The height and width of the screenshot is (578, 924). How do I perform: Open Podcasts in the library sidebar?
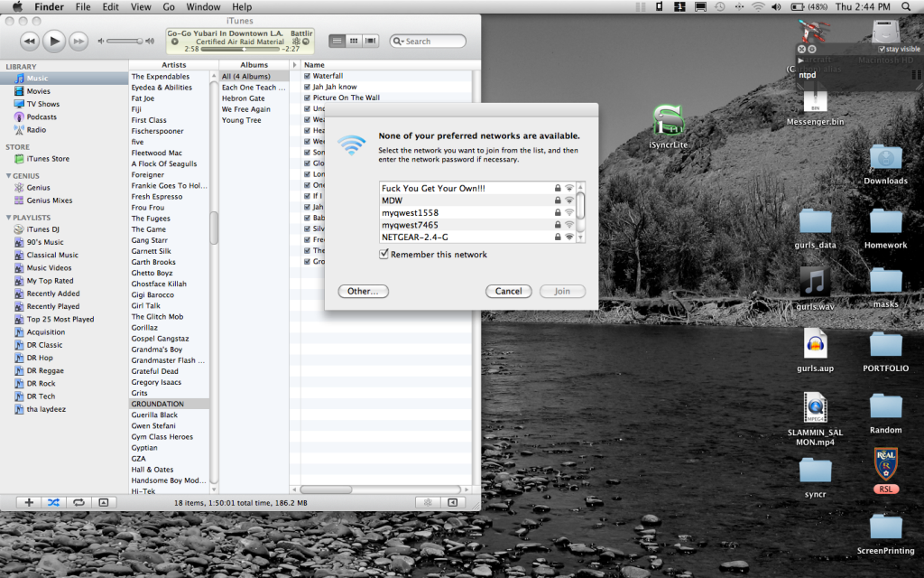[x=42, y=117]
